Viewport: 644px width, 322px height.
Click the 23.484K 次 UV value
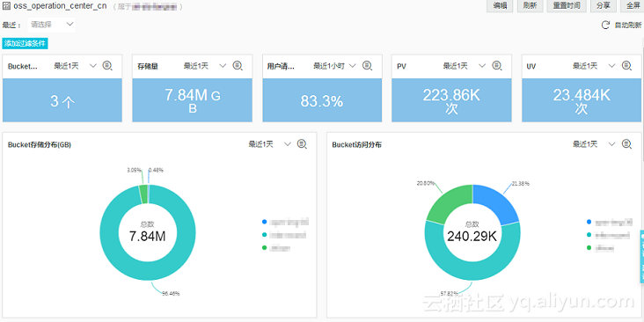click(582, 101)
